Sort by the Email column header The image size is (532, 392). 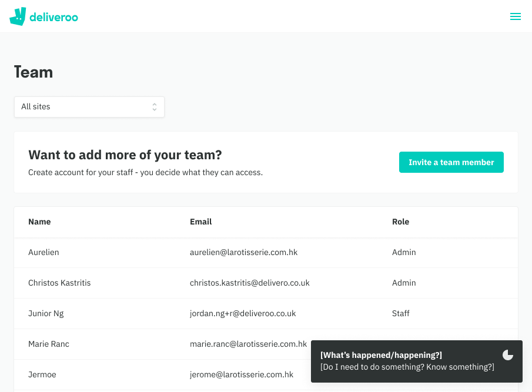(200, 222)
